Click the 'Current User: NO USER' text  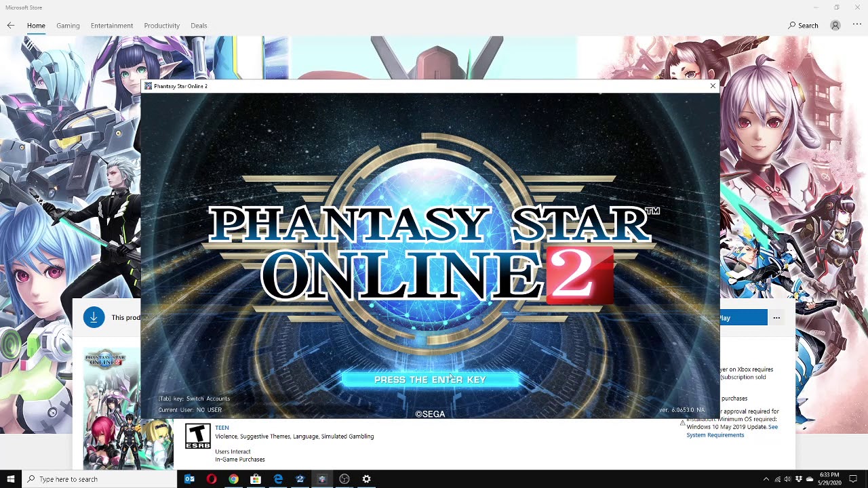pos(190,410)
